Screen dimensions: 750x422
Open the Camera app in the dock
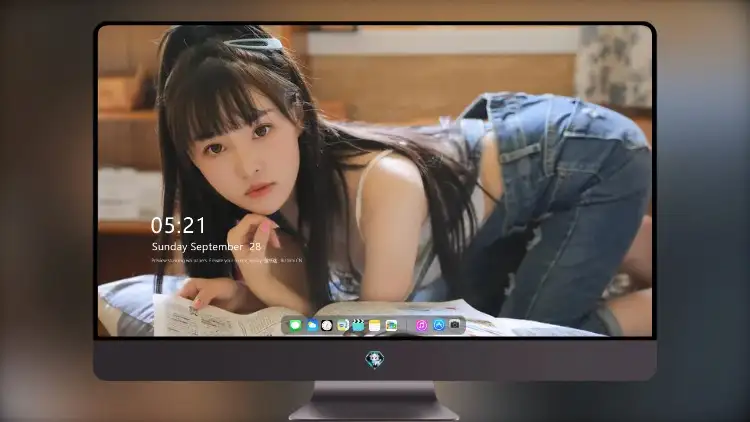point(454,325)
